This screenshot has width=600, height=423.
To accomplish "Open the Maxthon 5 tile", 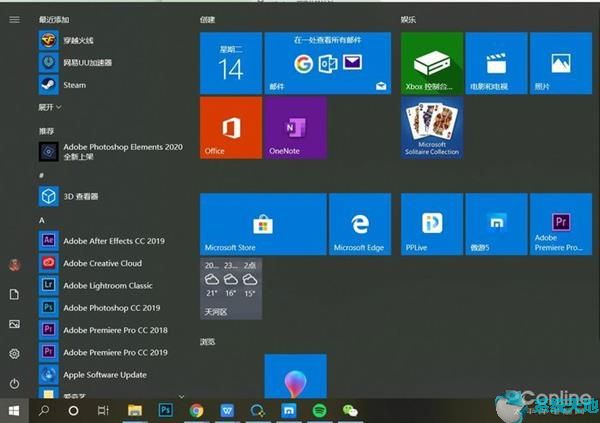I will (496, 224).
